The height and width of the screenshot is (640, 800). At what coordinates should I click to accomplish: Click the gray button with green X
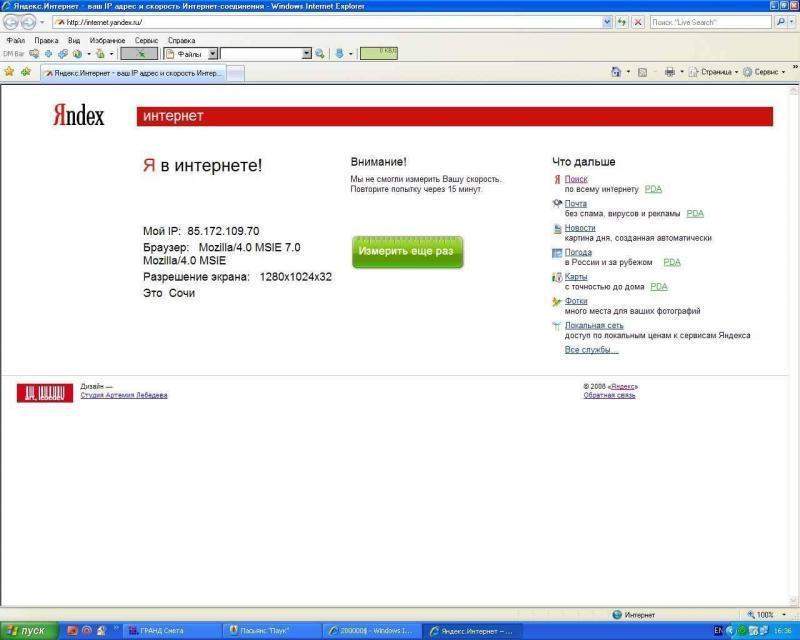(139, 54)
